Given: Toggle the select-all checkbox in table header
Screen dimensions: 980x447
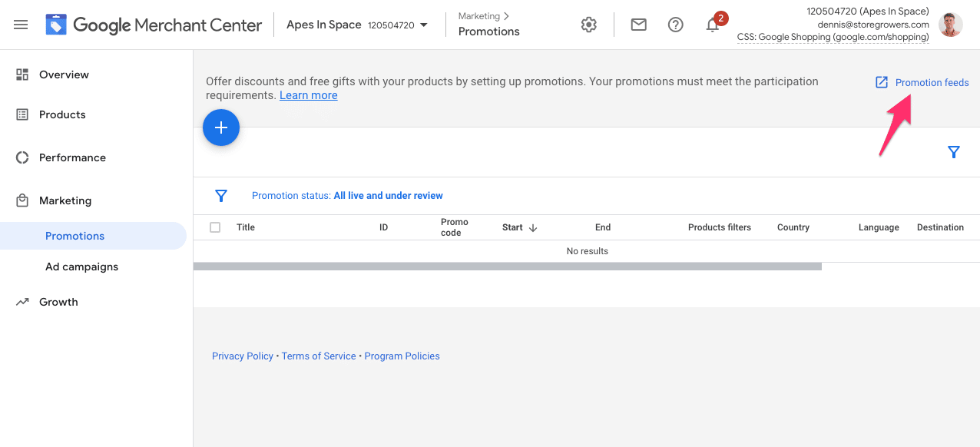Looking at the screenshot, I should pos(215,227).
